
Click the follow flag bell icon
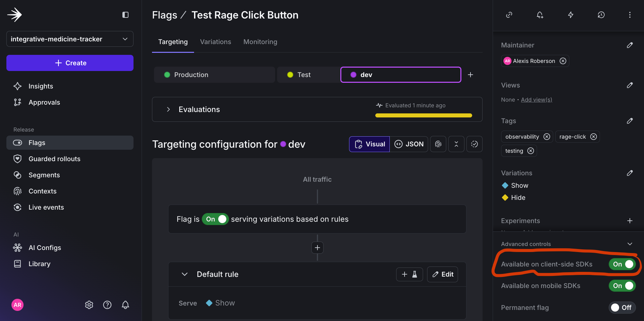click(x=540, y=15)
